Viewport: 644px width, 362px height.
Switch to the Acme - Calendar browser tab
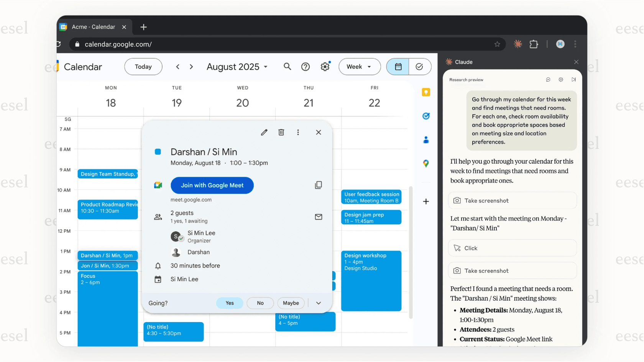click(93, 27)
